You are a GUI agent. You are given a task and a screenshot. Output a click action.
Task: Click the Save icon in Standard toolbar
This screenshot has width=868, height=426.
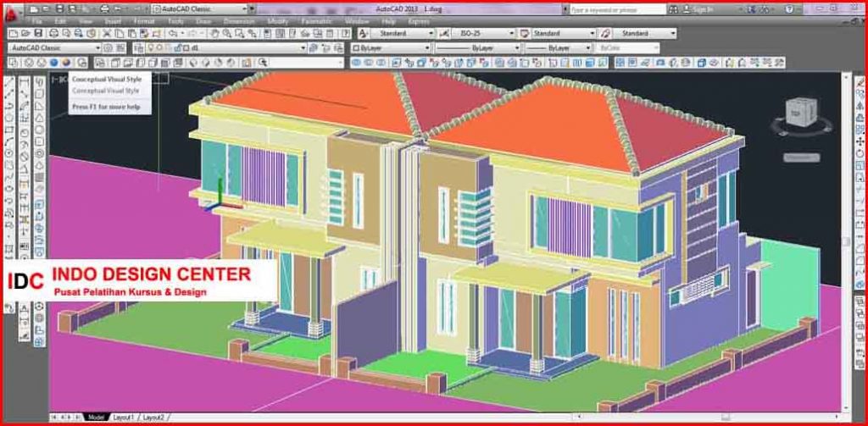[x=38, y=34]
